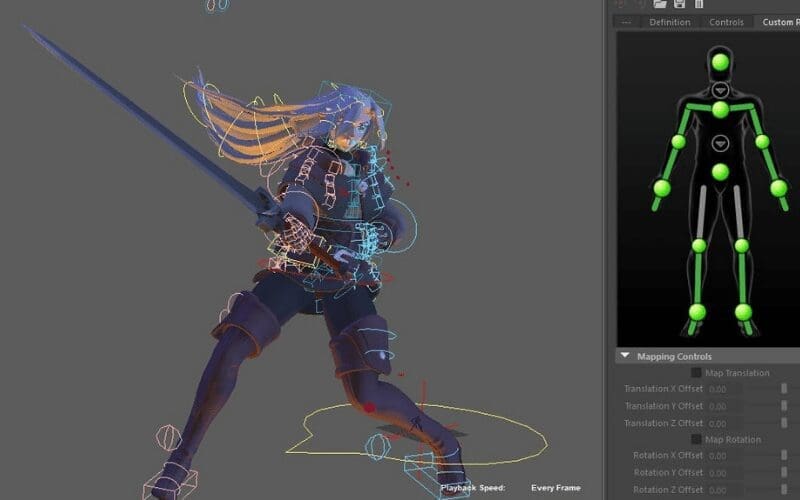
Task: Open the dashed tab left of Definition
Action: tap(626, 22)
